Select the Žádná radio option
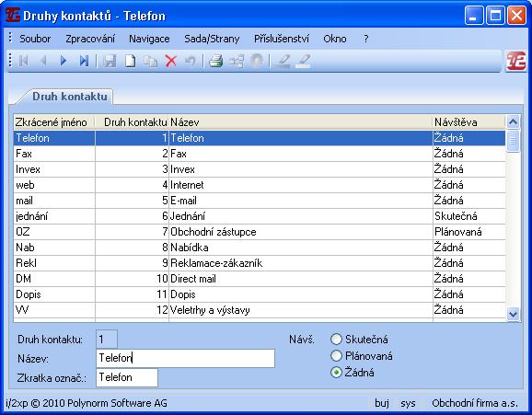The width and height of the screenshot is (532, 415). 336,373
